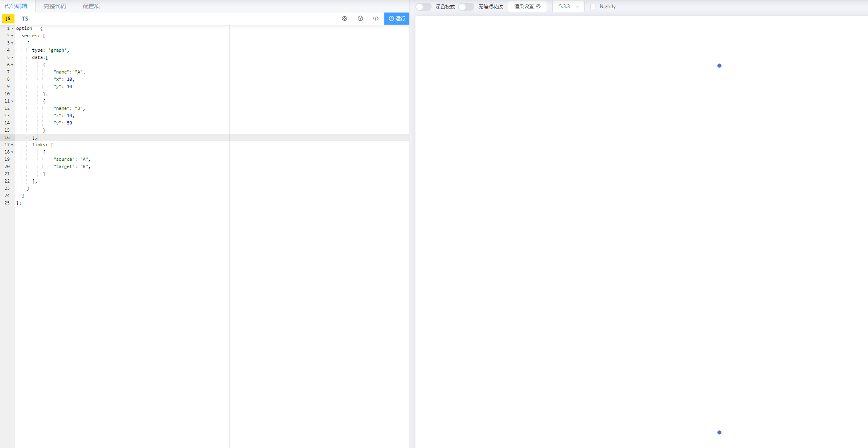Click node A dot on the chart

[719, 65]
